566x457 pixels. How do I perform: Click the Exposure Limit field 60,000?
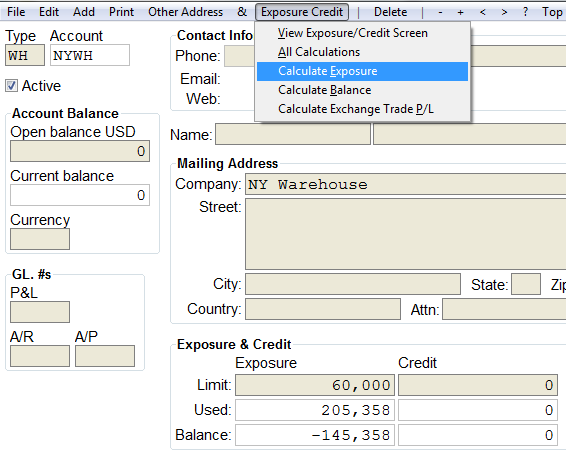tap(315, 385)
